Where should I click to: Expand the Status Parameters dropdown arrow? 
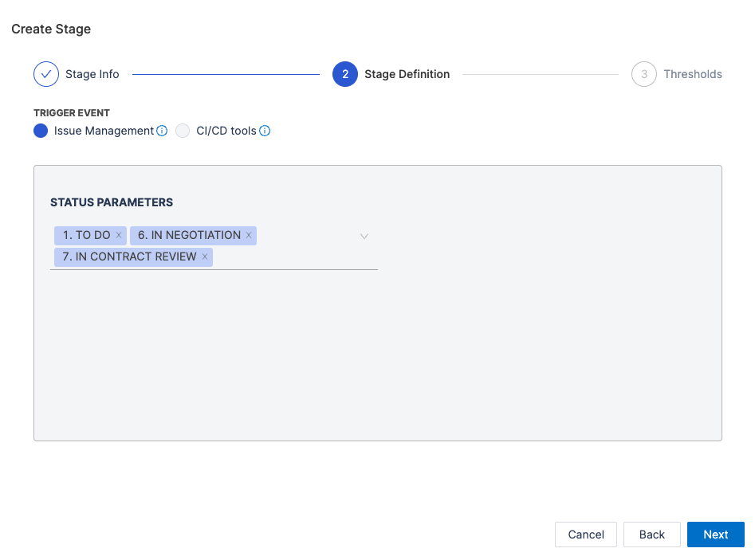coord(364,236)
